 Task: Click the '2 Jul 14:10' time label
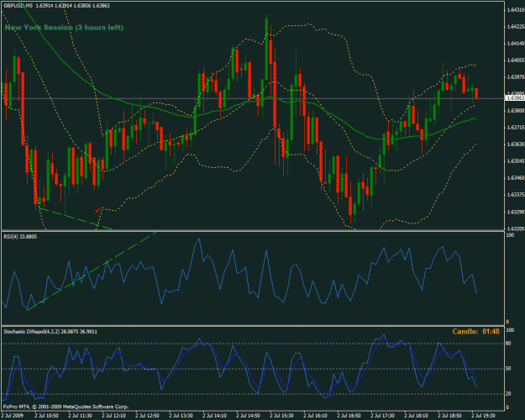(215, 416)
